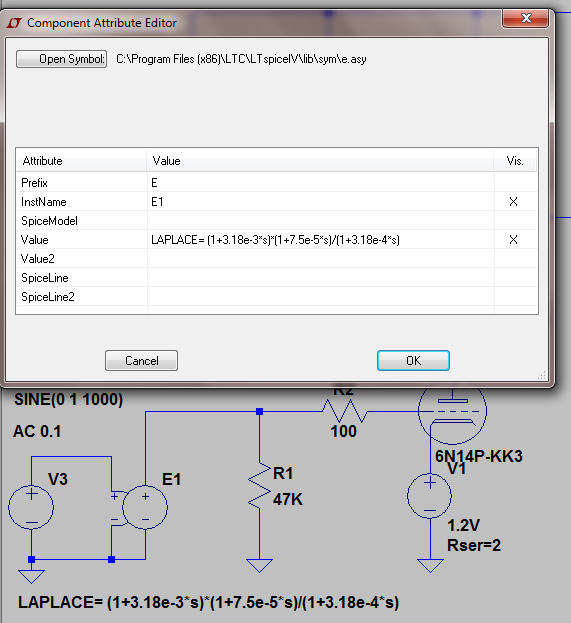The width and height of the screenshot is (571, 623).
Task: Click the R1 label in schematic
Action: pos(283,473)
